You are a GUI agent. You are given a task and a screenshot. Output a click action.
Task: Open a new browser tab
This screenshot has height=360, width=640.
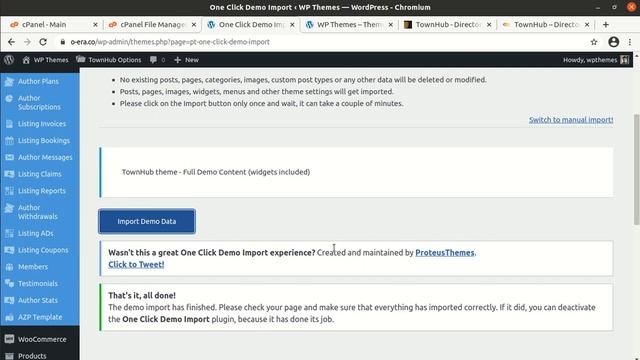[606, 24]
